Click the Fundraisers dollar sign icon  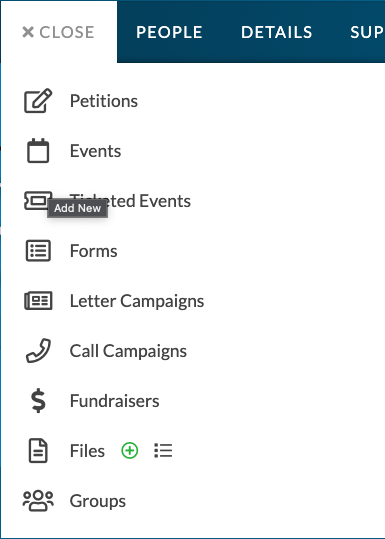click(38, 400)
